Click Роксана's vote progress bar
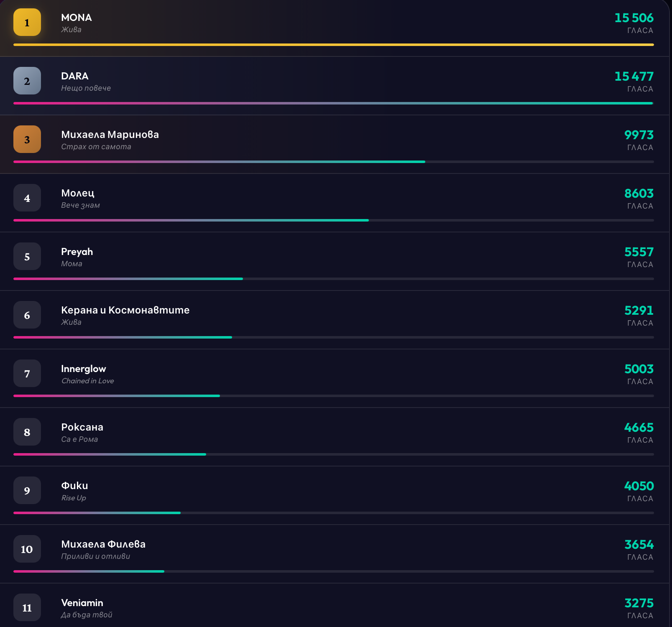 point(110,454)
